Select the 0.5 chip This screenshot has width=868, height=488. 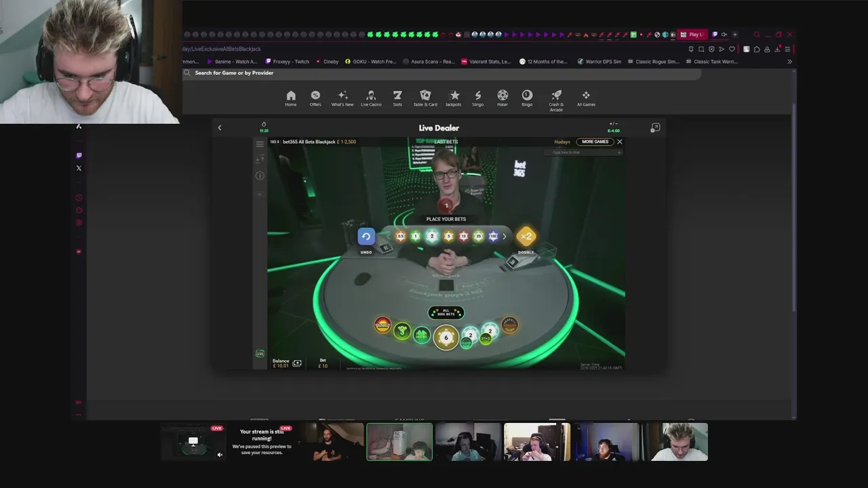[x=401, y=236]
